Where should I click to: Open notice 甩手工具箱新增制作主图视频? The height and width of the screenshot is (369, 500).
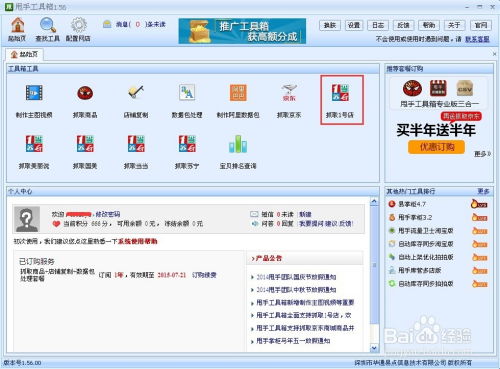pos(305,302)
